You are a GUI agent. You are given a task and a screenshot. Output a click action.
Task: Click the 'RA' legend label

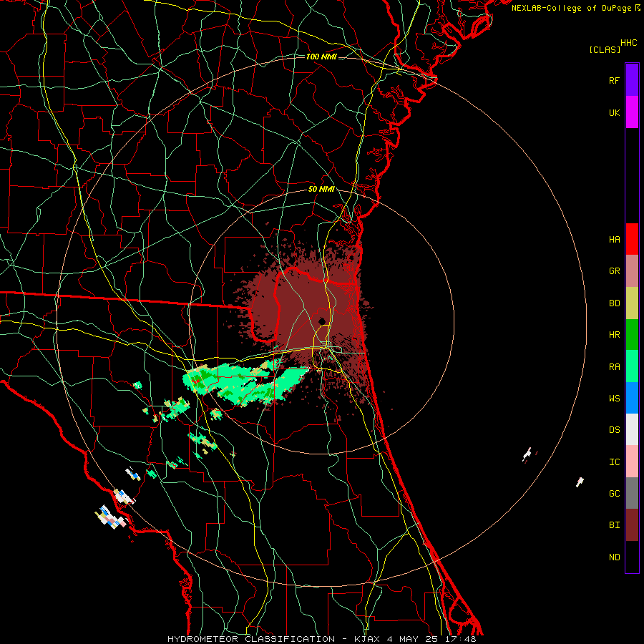(614, 367)
